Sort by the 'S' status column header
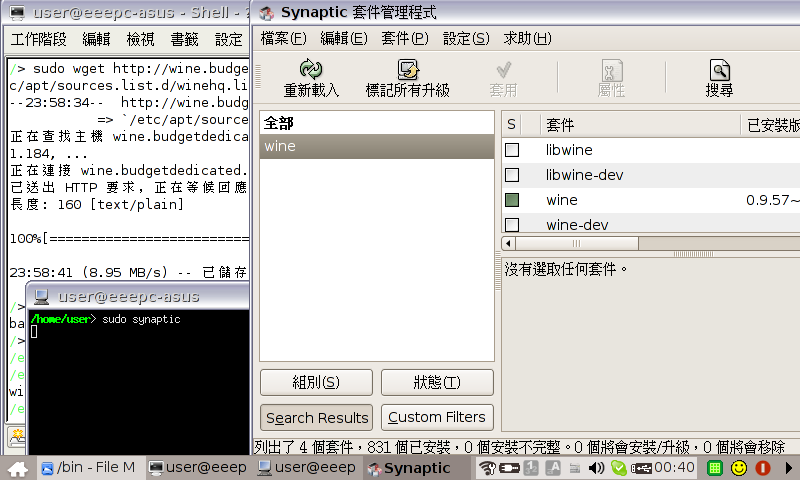The image size is (800, 480). tap(512, 124)
